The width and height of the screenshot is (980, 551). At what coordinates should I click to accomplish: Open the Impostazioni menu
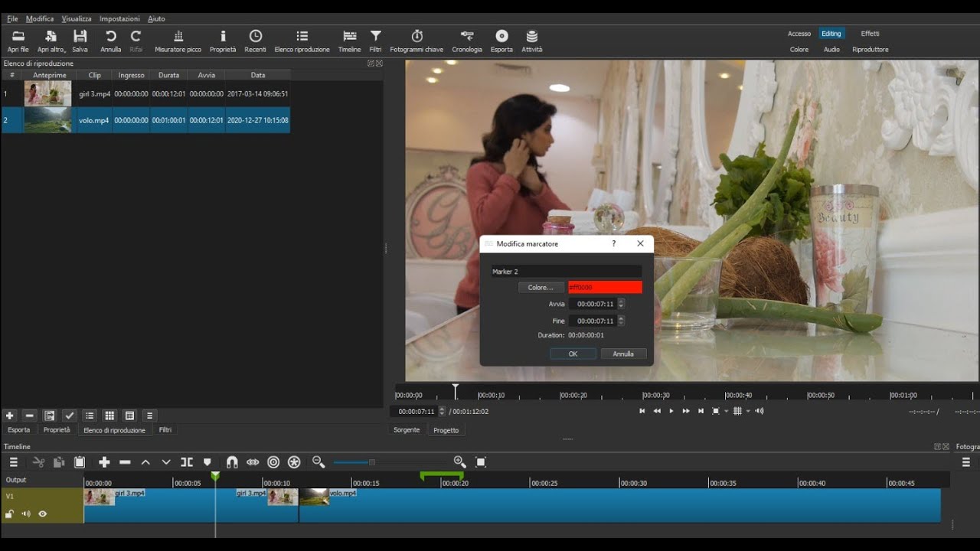[x=119, y=18]
